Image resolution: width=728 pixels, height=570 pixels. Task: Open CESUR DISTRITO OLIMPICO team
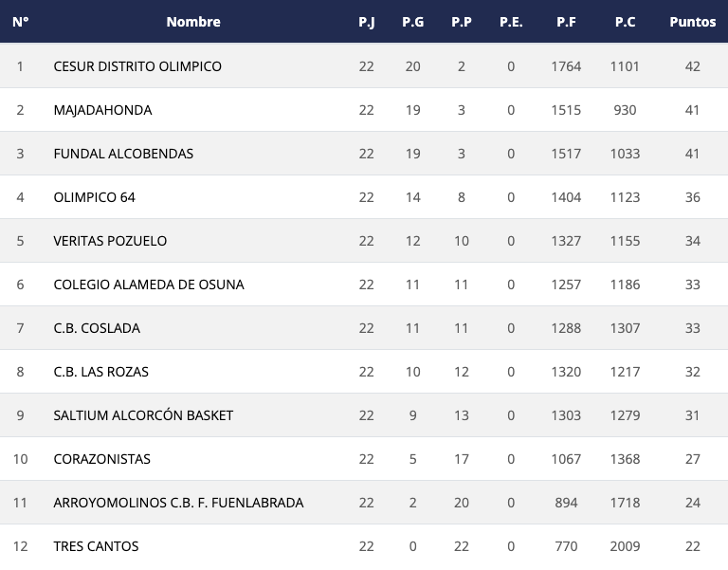(x=137, y=66)
